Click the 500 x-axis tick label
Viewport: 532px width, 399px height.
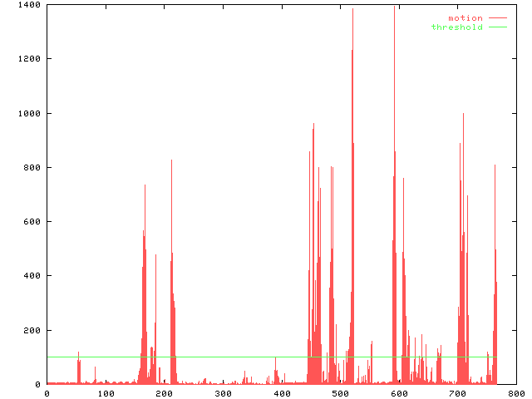tap(340, 393)
